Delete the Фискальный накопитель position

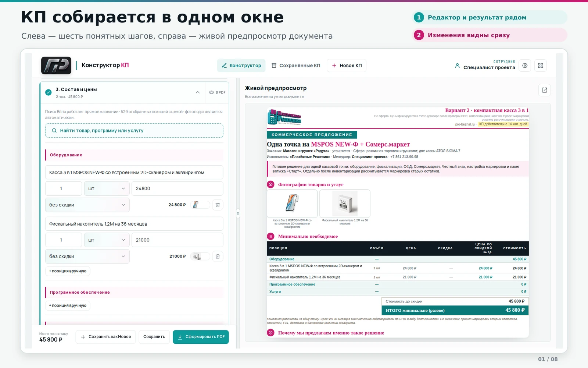coord(218,256)
